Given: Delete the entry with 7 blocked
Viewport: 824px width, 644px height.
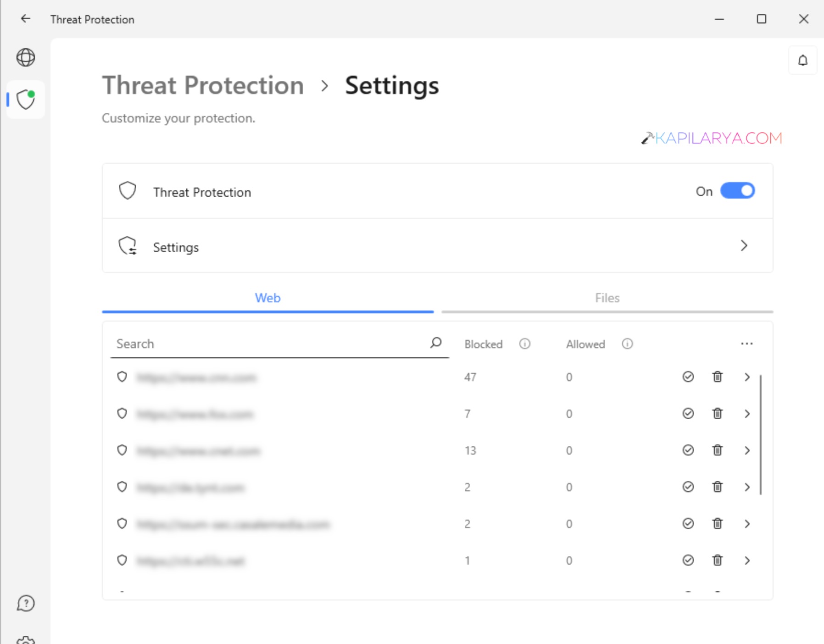Looking at the screenshot, I should [718, 413].
